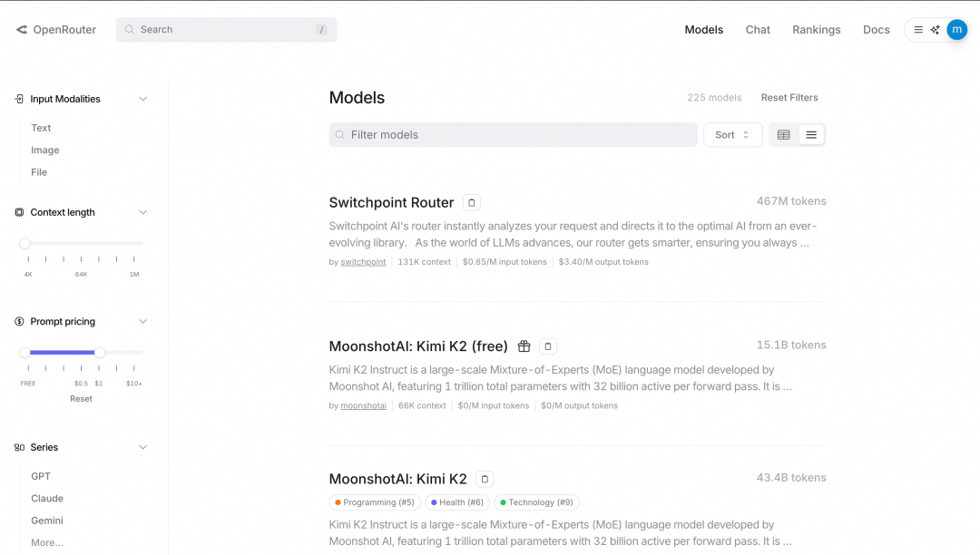Screen dimensions: 980x555
Task: Collapse the Context length section
Action: pyautogui.click(x=142, y=212)
